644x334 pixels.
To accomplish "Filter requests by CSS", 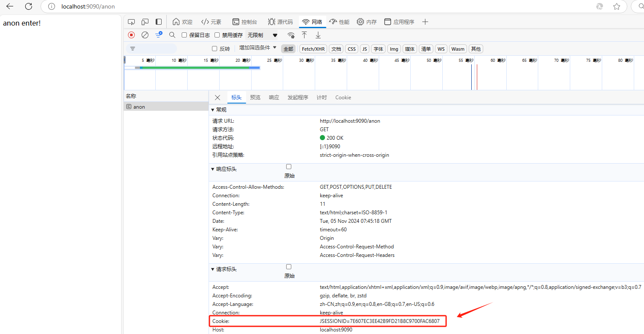I will [351, 49].
